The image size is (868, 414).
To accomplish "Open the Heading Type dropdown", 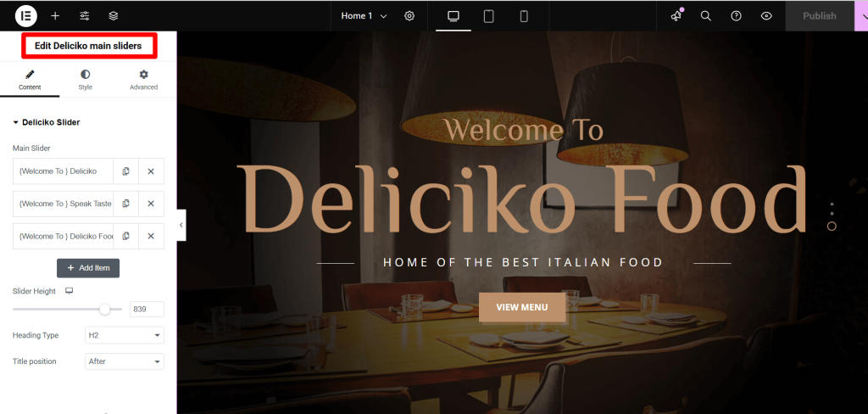I will [125, 335].
